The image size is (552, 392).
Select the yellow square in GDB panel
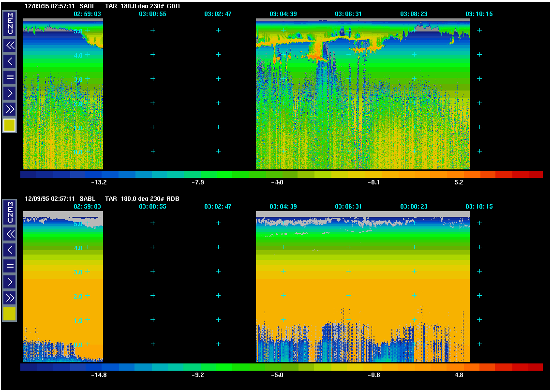10,125
